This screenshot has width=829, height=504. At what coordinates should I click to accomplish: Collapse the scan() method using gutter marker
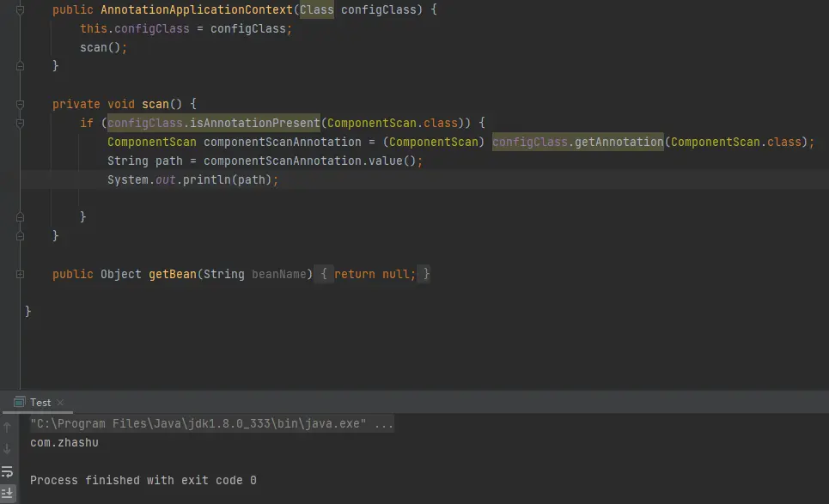pos(20,104)
